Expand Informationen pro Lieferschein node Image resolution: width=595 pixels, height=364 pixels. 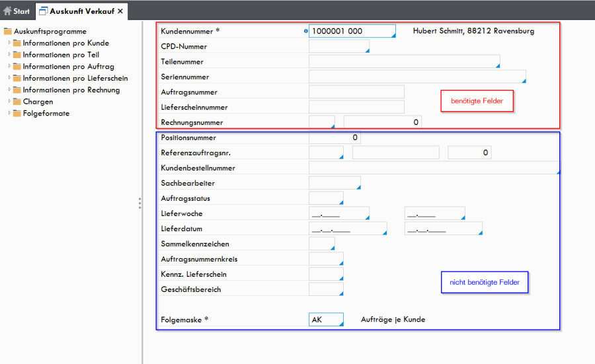point(9,78)
